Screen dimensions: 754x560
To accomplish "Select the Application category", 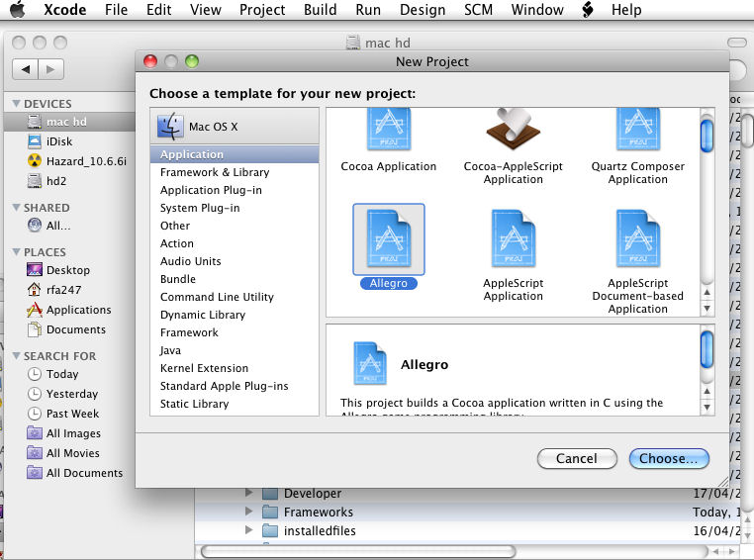I will pyautogui.click(x=235, y=154).
